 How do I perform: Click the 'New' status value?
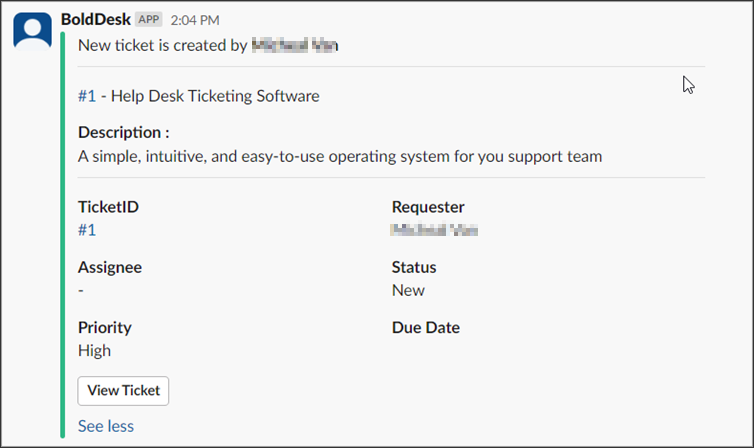[408, 290]
